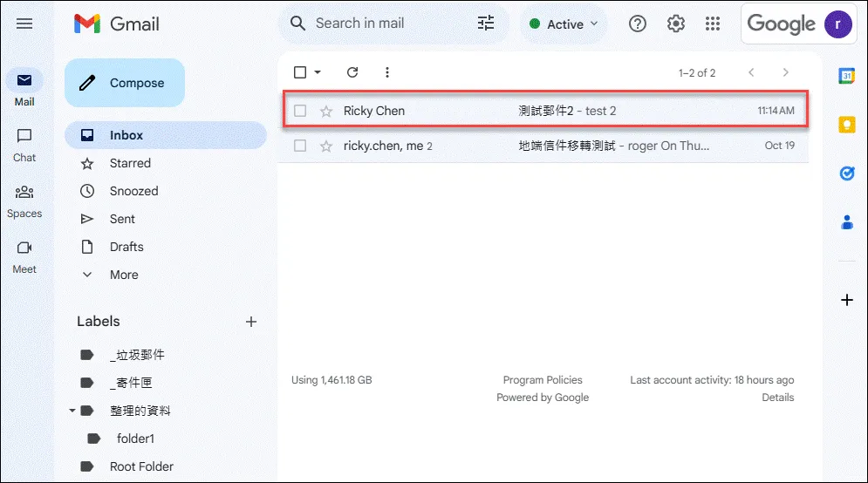Screen dimensions: 868x483
Task: Open Contacts side panel
Action: 847,222
